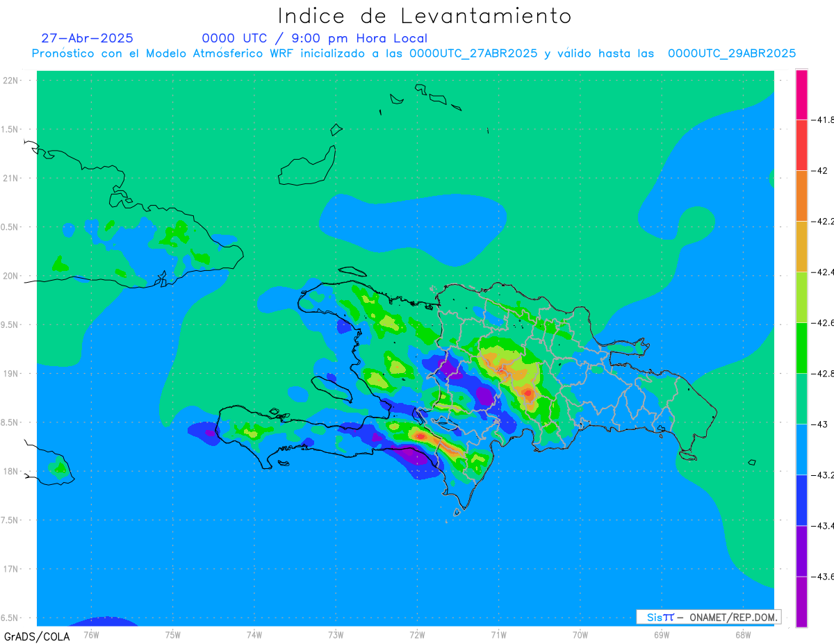Click the "17N" latitude label
The height and width of the screenshot is (644, 834).
[12, 569]
